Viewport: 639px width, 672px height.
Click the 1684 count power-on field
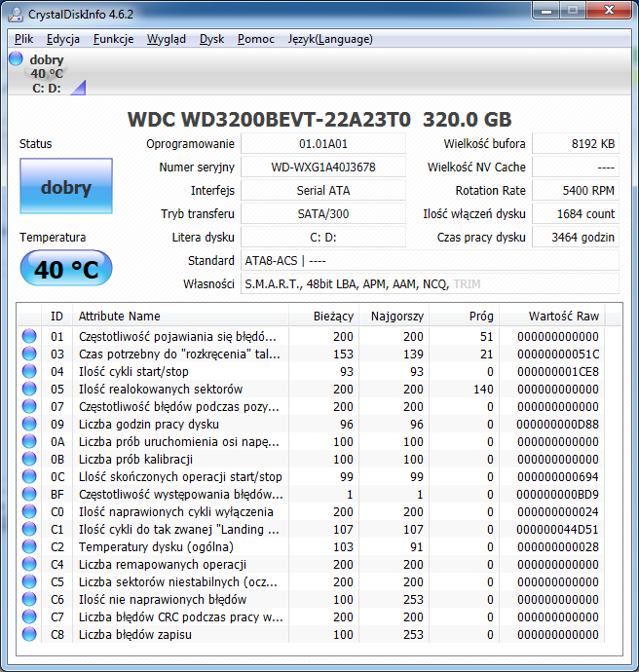coord(576,214)
